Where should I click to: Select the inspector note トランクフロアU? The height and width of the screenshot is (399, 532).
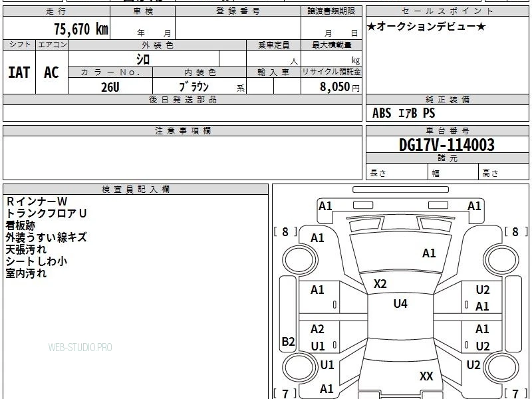(x=47, y=213)
